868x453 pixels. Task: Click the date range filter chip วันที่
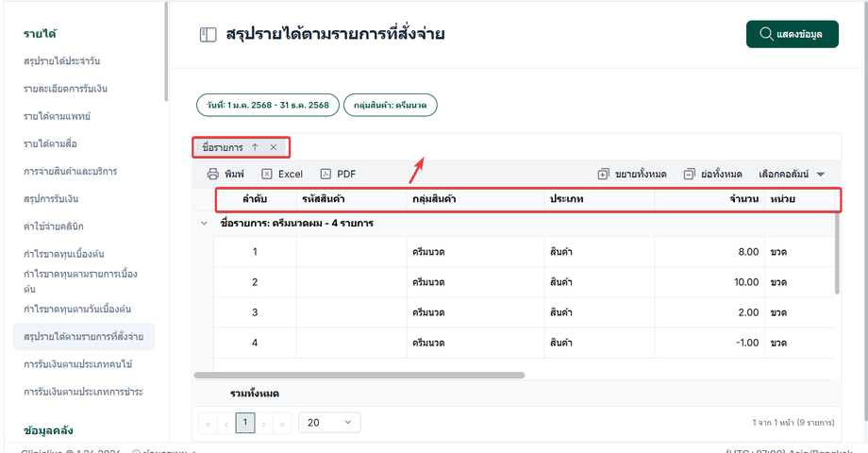coord(268,105)
